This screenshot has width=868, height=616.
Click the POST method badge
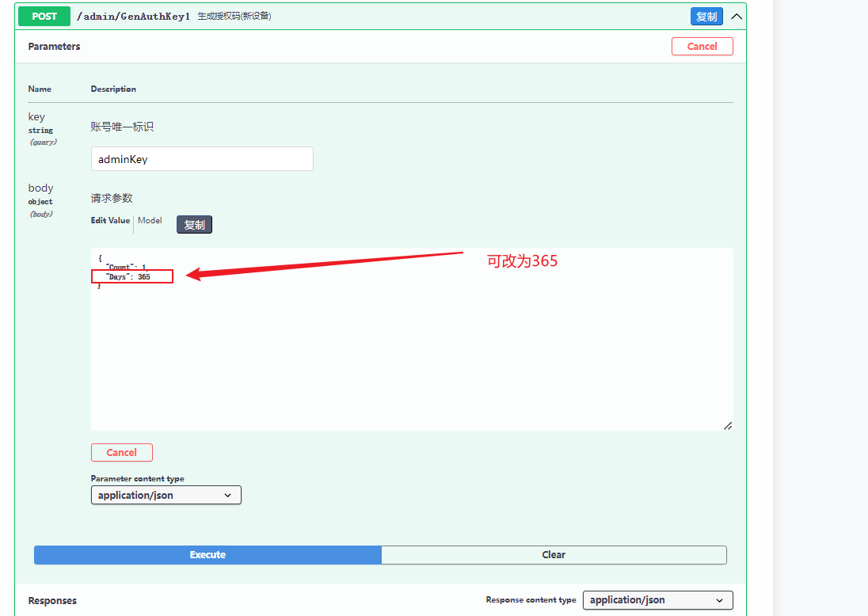[x=44, y=16]
